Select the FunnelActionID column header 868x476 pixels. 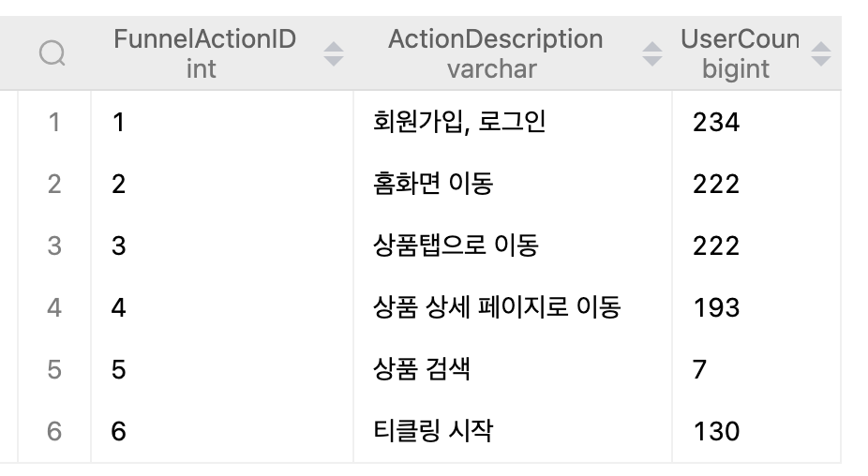[x=205, y=53]
